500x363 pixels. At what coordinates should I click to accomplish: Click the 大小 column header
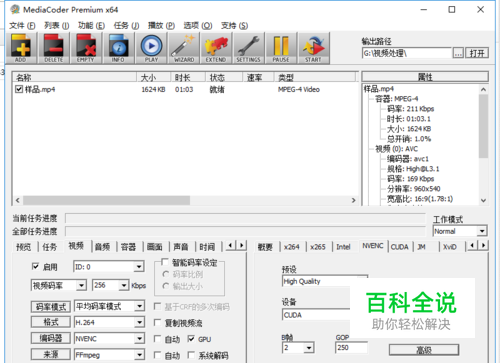coord(154,77)
